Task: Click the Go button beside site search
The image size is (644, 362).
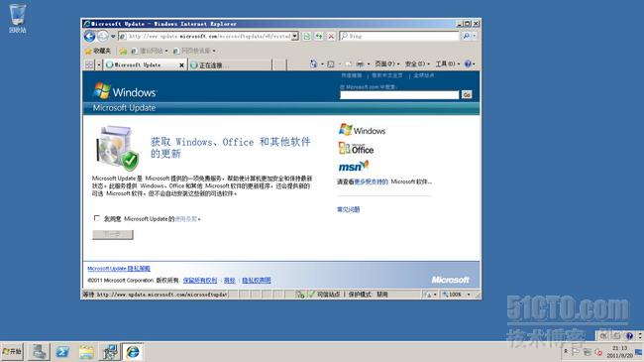Action: (x=467, y=95)
